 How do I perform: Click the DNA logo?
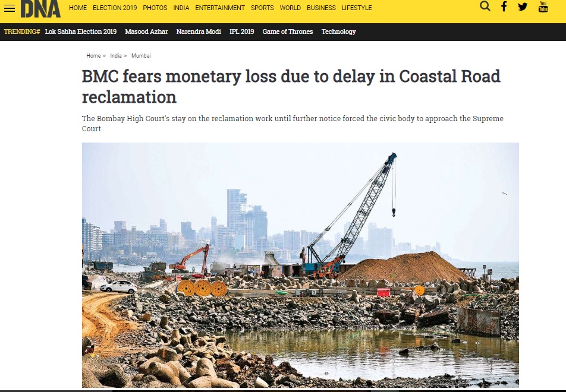(x=40, y=9)
